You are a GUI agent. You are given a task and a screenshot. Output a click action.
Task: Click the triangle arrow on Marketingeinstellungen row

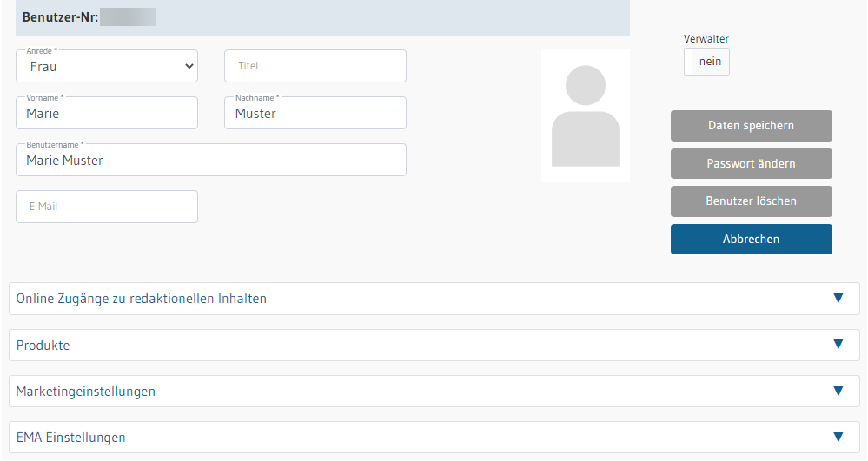tap(838, 391)
